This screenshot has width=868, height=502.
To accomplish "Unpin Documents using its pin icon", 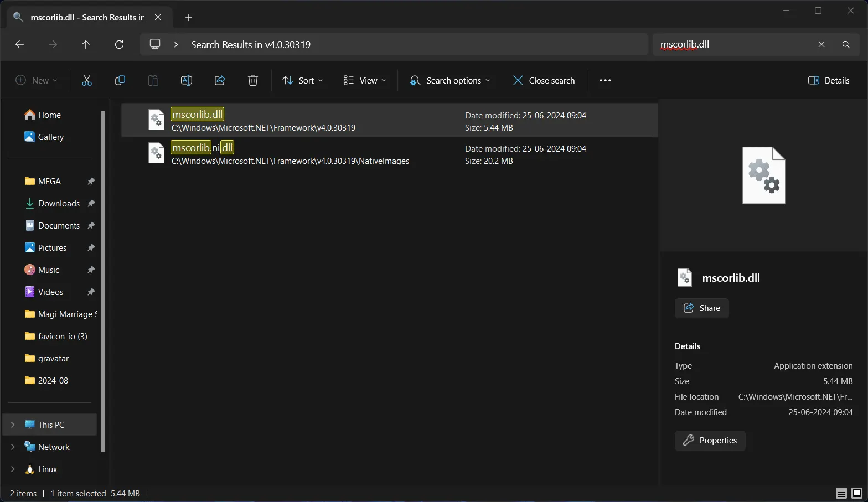I will click(91, 225).
